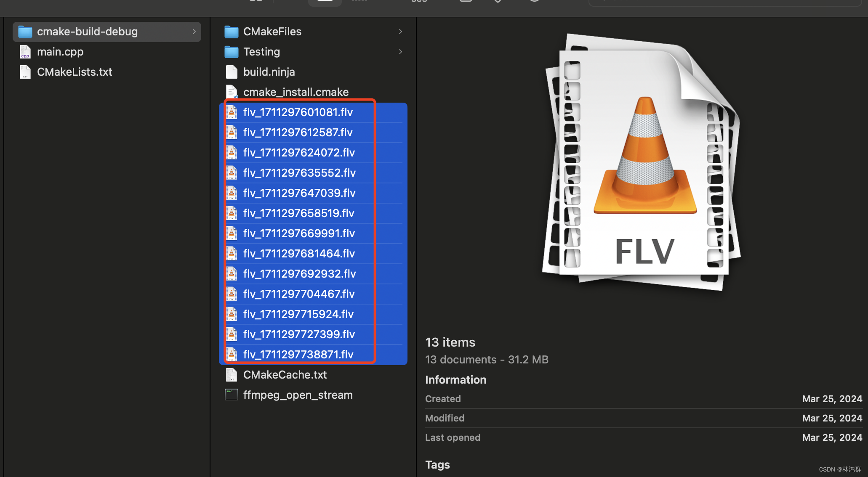The image size is (868, 477).
Task: Click the Last opened date value
Action: (x=832, y=437)
